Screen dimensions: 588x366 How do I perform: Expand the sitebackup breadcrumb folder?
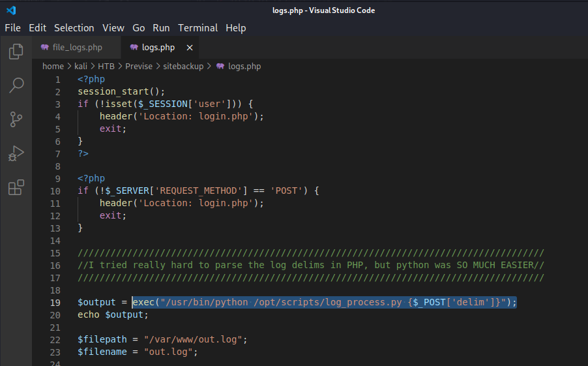[x=183, y=66]
